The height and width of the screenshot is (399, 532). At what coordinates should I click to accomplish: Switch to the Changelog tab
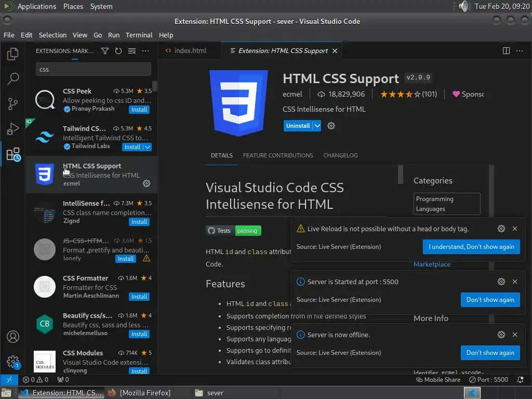340,155
